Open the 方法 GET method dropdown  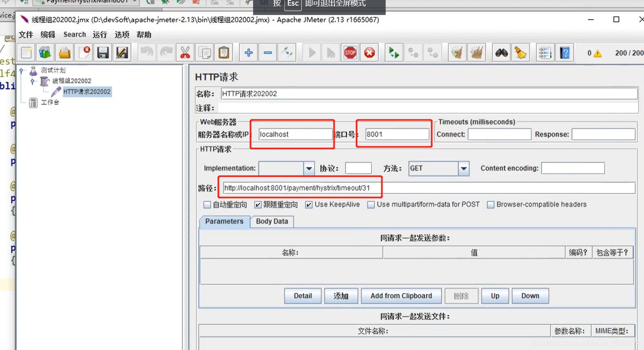pyautogui.click(x=464, y=168)
